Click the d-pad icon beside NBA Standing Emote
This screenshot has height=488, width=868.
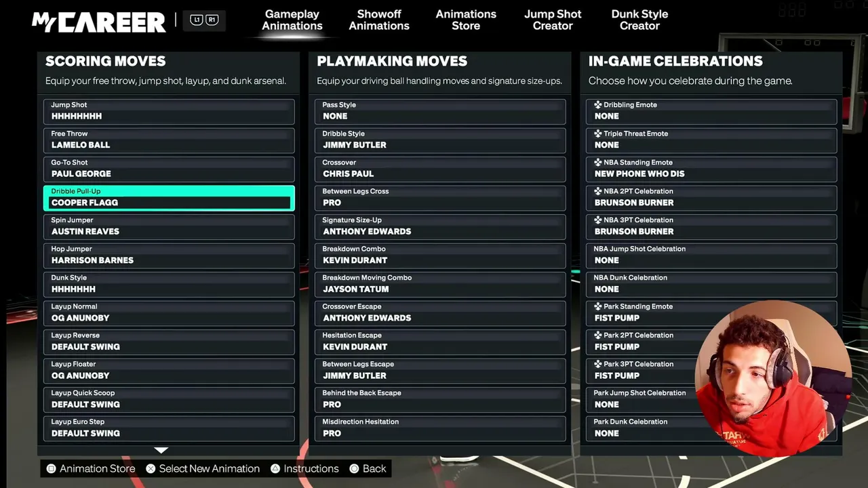pos(598,163)
